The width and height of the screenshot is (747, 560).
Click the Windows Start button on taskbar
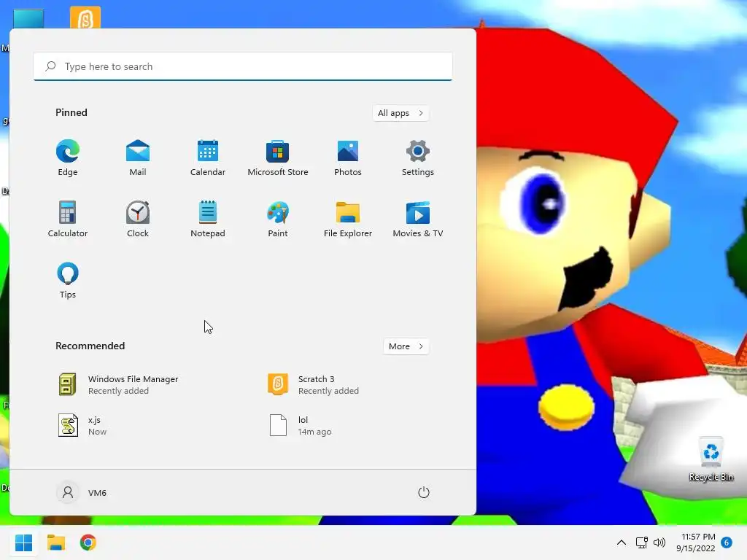(x=23, y=542)
